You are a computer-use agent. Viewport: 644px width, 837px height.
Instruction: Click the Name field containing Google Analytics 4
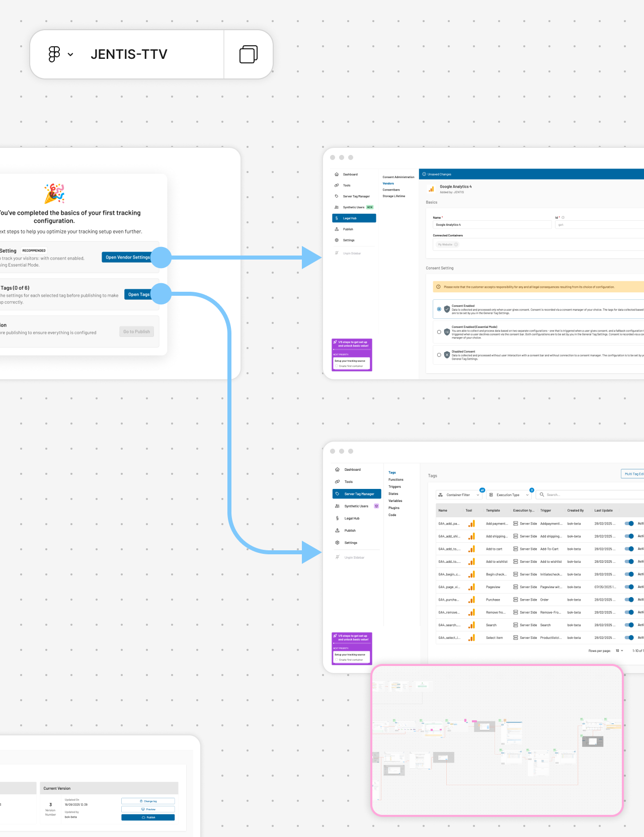pos(492,225)
